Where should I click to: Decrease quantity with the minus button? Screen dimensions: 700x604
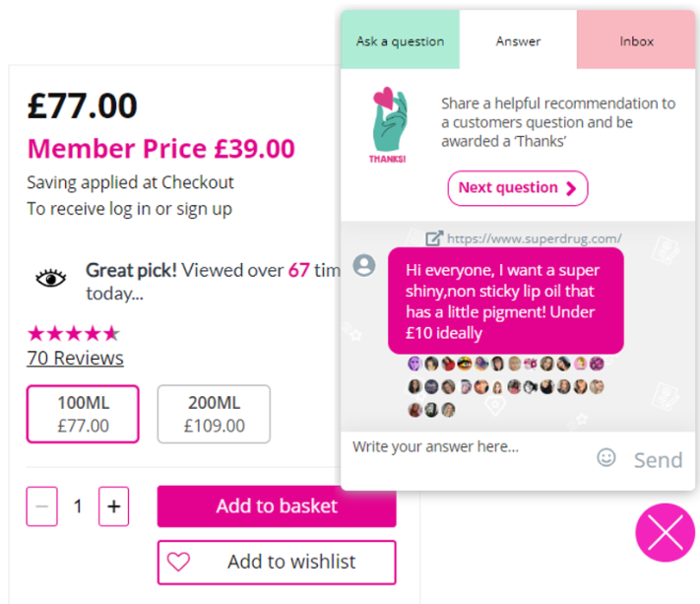(41, 506)
